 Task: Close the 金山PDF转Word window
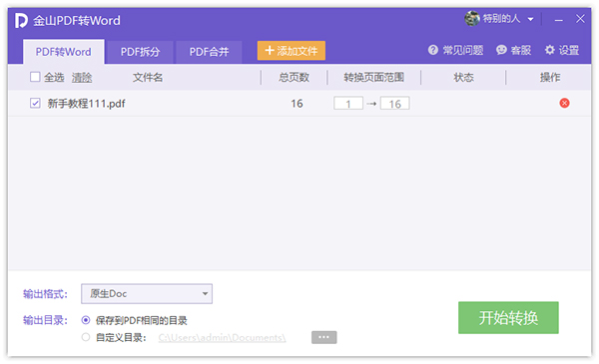click(x=580, y=19)
